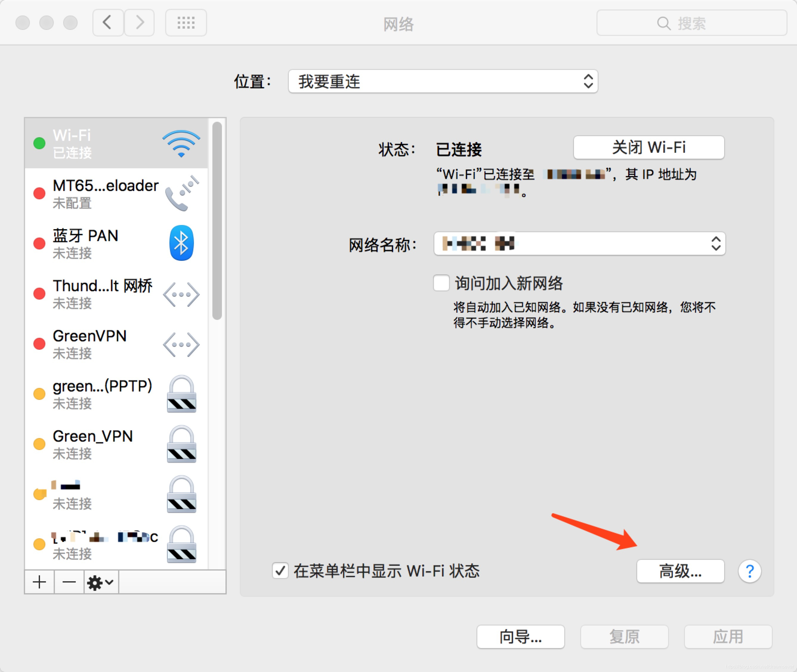Open 高级... advanced settings
The height and width of the screenshot is (672, 797).
[x=680, y=571]
